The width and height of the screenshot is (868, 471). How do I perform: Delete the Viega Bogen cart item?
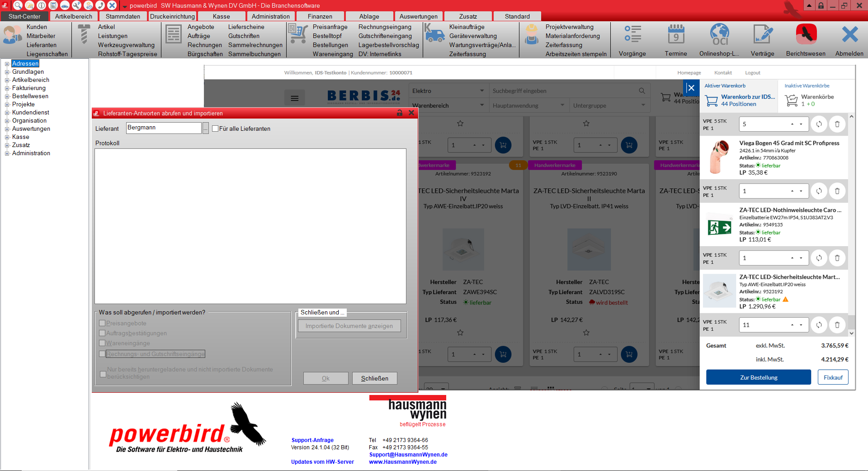tap(837, 191)
